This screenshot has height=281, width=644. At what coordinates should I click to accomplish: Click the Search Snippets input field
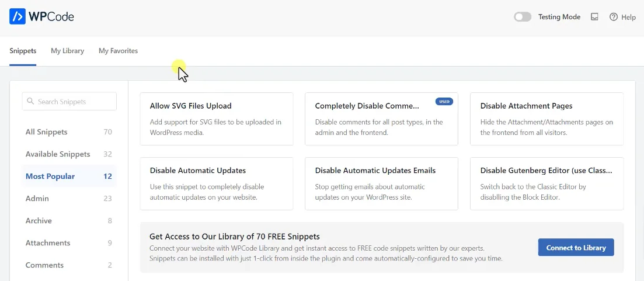73,102
